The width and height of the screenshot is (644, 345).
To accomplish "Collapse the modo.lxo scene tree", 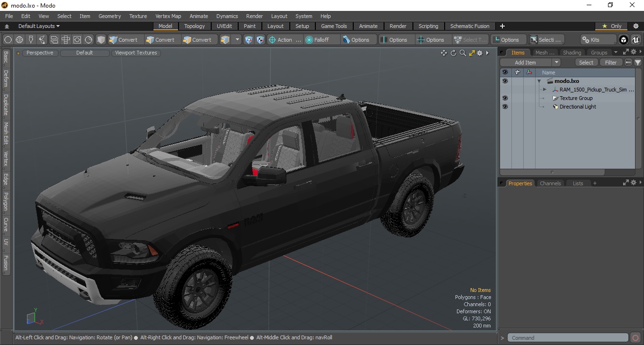I will [539, 81].
